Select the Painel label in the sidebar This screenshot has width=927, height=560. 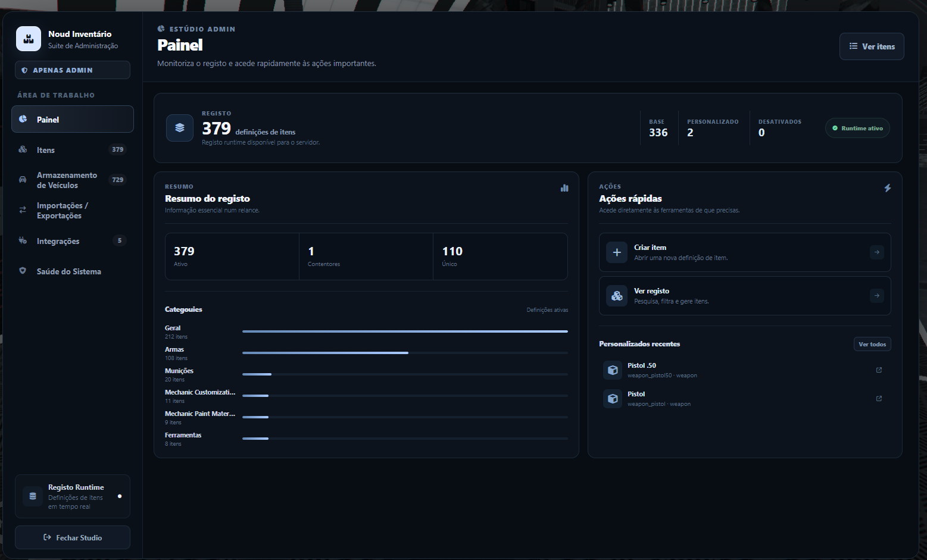point(48,120)
